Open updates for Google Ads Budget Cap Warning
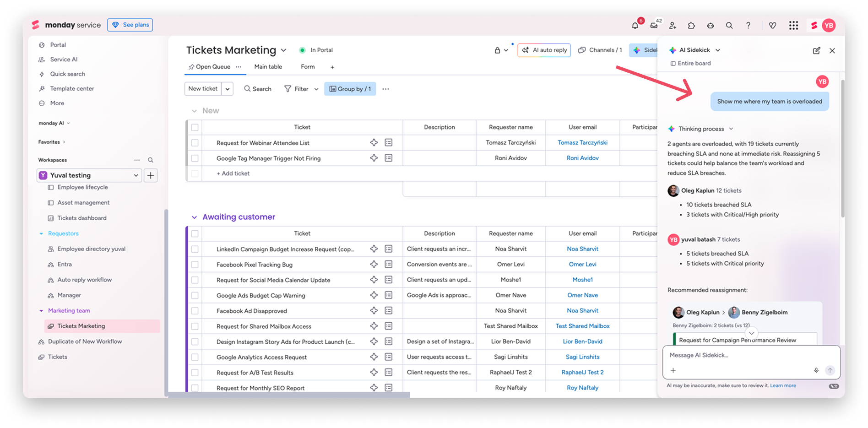The width and height of the screenshot is (868, 428). (389, 295)
